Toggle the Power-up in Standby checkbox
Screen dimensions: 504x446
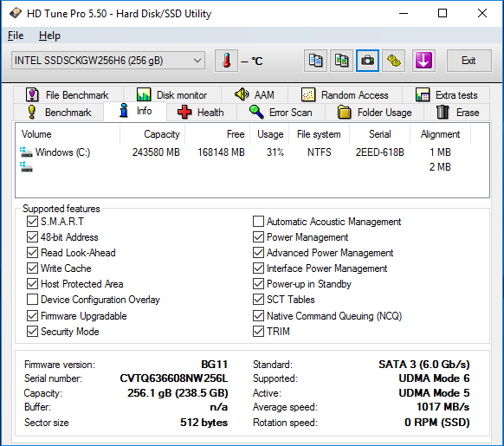pos(258,283)
